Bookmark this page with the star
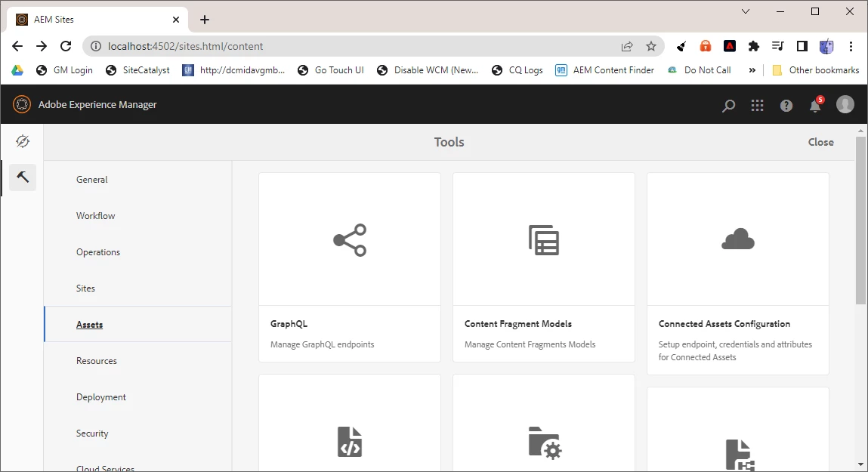This screenshot has height=472, width=868. coord(651,47)
